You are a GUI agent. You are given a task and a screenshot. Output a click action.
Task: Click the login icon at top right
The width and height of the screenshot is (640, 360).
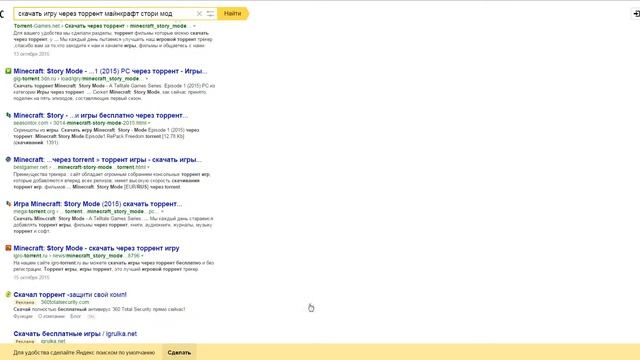[x=636, y=13]
